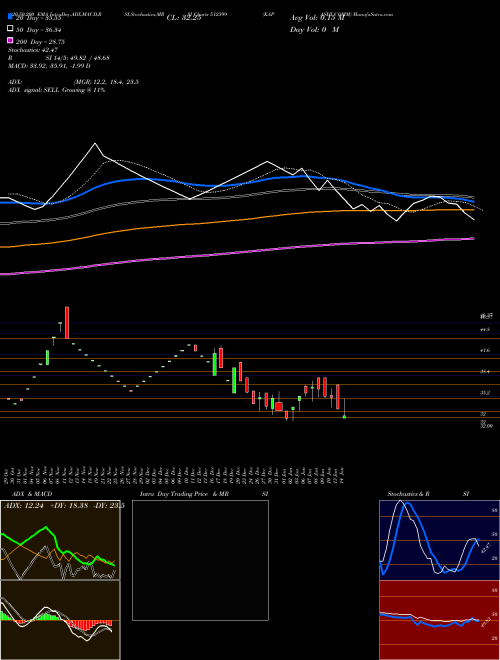Click the 'CL: 32.25' closing price label
The height and width of the screenshot is (660, 500).
(184, 18)
